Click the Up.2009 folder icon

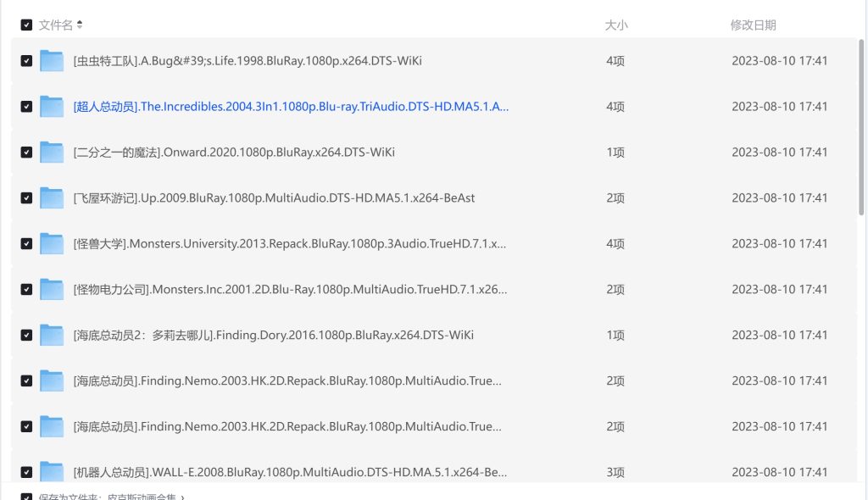point(52,197)
